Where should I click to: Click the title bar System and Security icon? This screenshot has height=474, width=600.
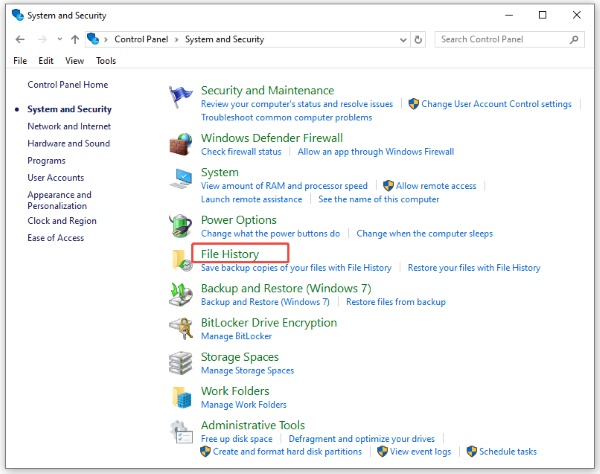(18, 15)
